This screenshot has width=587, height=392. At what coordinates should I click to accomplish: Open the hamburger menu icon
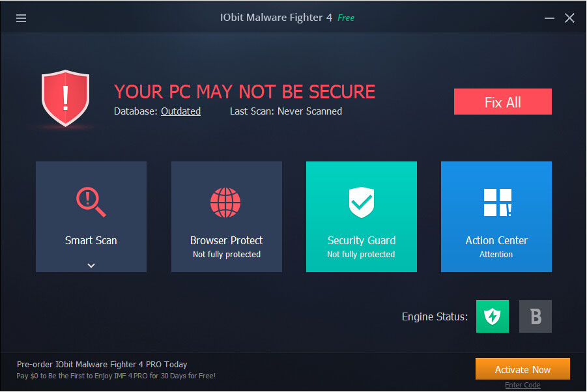(21, 18)
